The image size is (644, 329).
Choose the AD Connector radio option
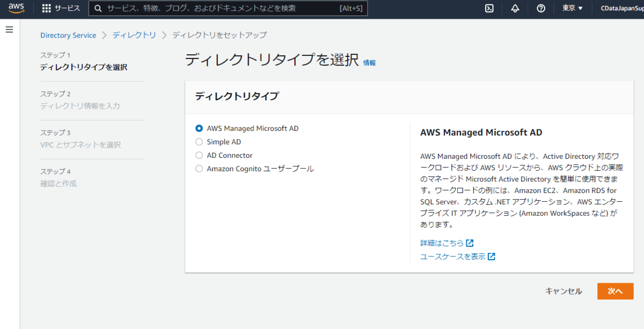pyautogui.click(x=199, y=155)
